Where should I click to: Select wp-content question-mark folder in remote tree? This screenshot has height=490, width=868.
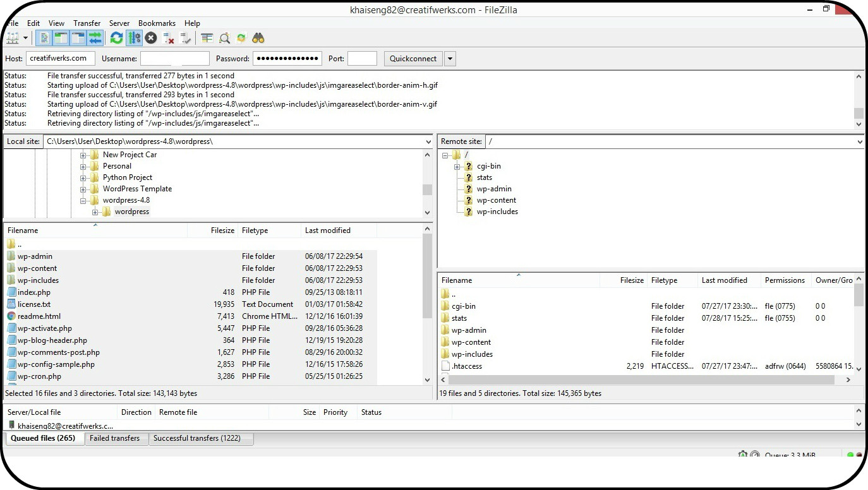468,200
